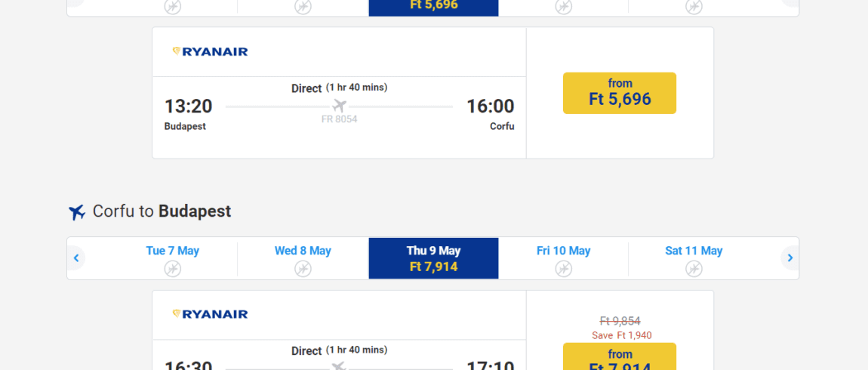
Task: Select Tue 7 May return date
Action: click(x=172, y=258)
